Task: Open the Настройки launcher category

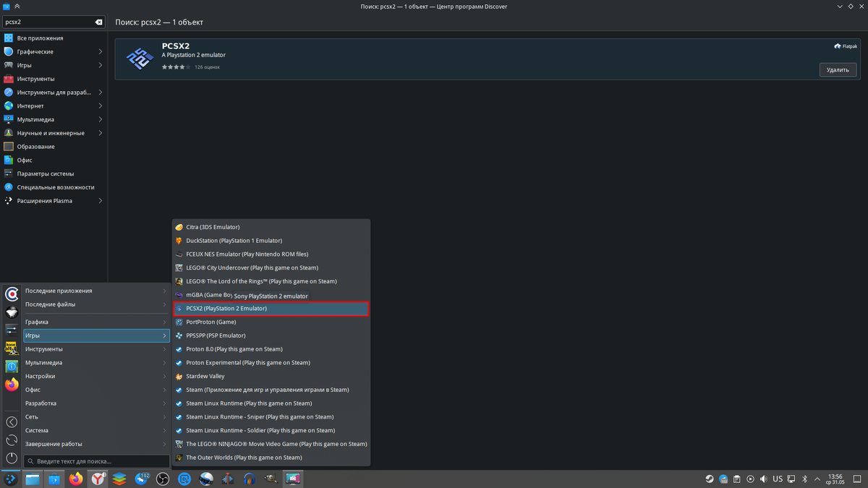Action: click(96, 376)
